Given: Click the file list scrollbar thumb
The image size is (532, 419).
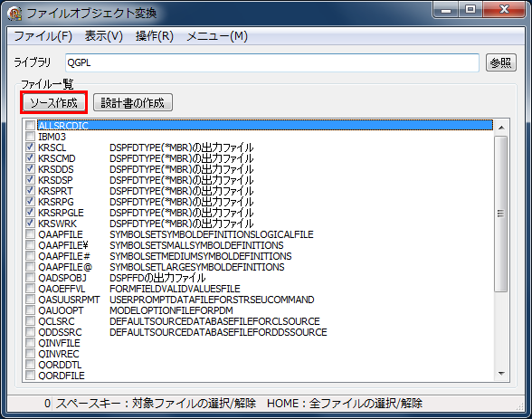Looking at the screenshot, I should [x=501, y=214].
